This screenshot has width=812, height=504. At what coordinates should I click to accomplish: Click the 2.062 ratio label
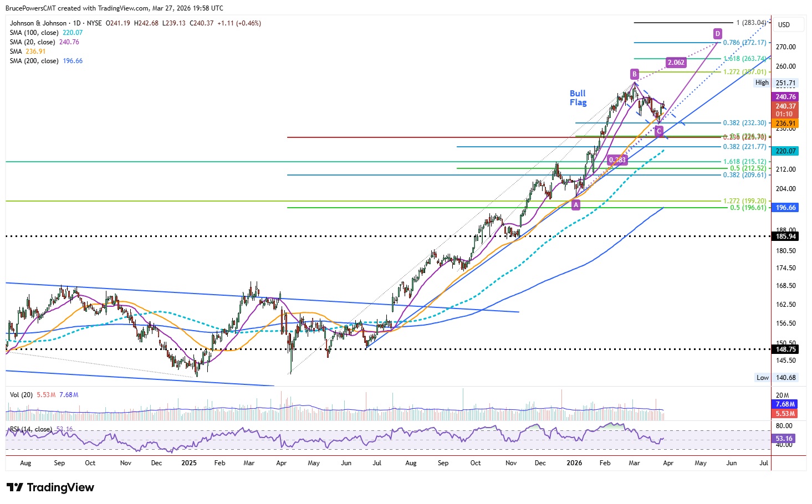(x=676, y=63)
